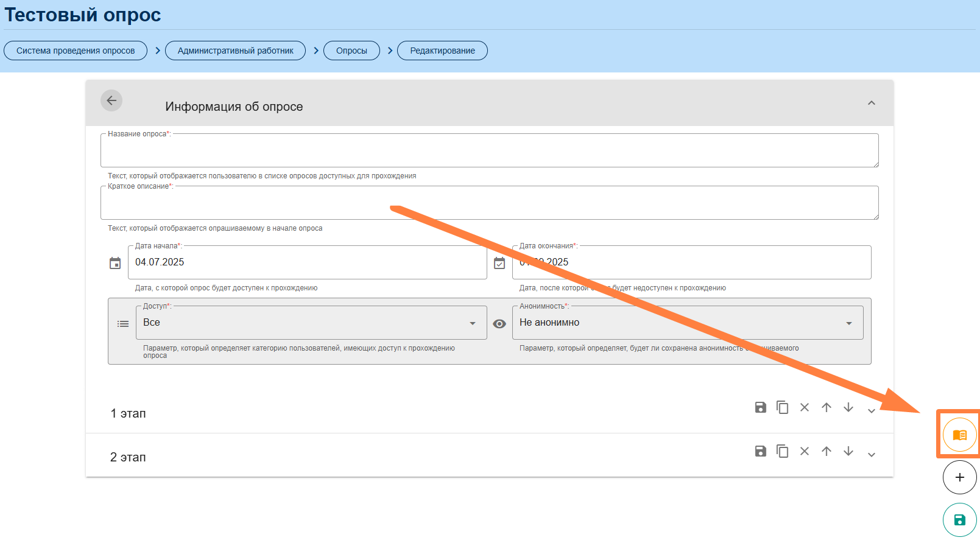This screenshot has height=543, width=980.
Task: Click Система проведения опросов breadcrumb
Action: [x=76, y=51]
